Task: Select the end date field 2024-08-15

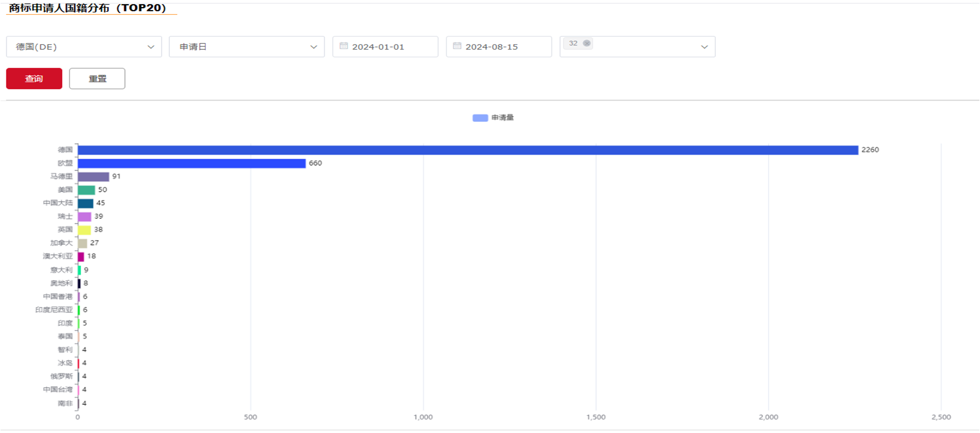Action: tap(498, 47)
